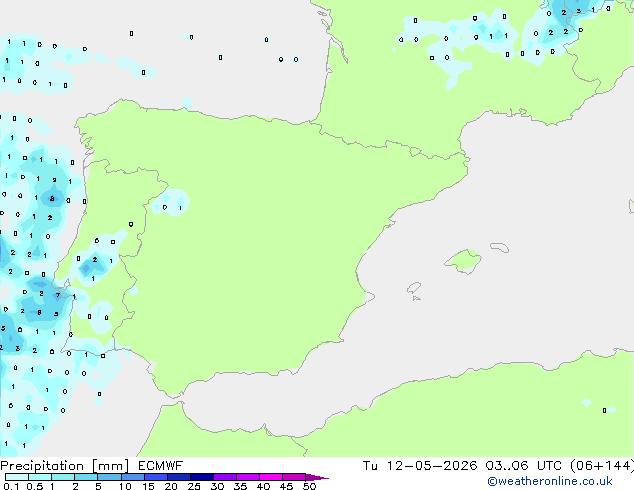
Task: Pick the magenta 40–45 legend swatch
Action: click(271, 477)
